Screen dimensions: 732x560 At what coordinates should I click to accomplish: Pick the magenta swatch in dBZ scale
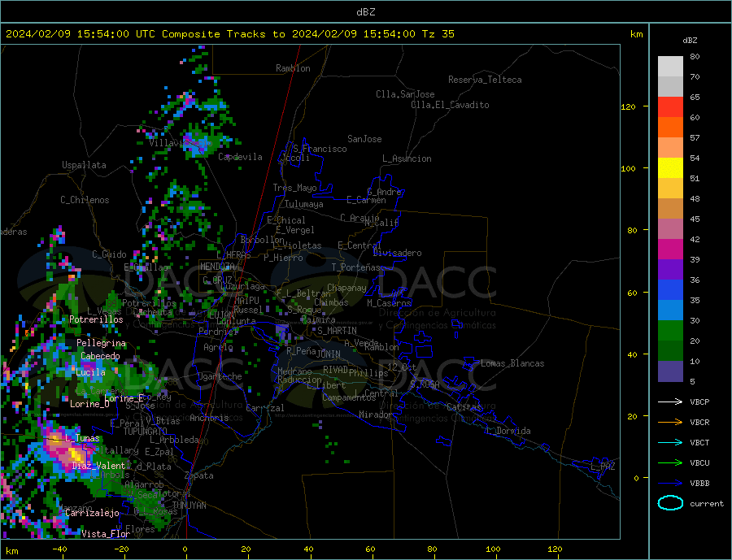pyautogui.click(x=670, y=250)
